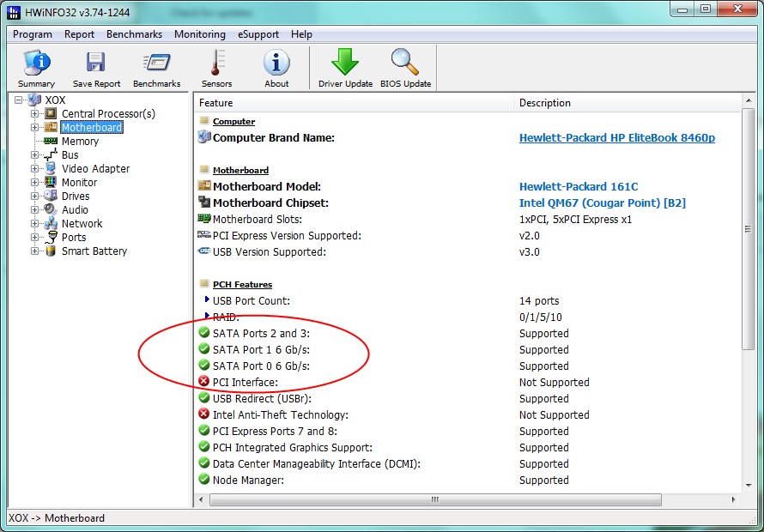
Task: Start Driver Update with green arrow
Action: [x=345, y=62]
